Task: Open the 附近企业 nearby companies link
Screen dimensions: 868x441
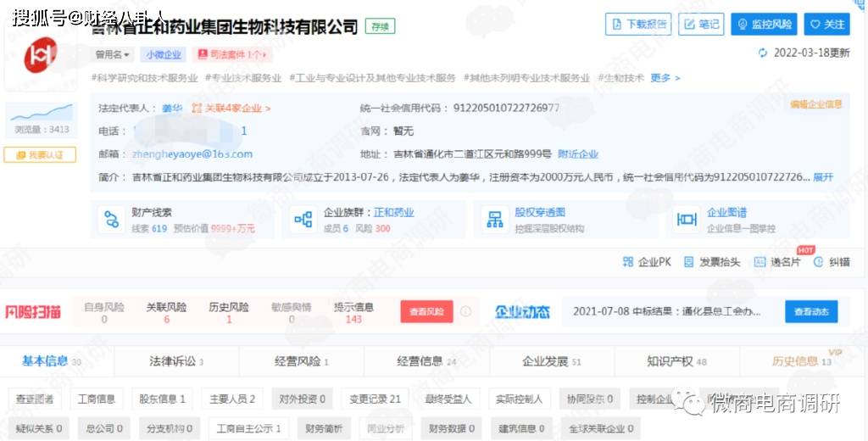Action: pos(577,154)
